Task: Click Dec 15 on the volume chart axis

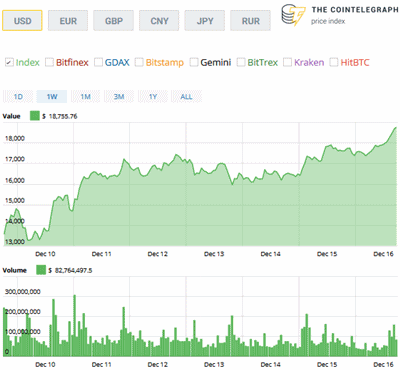Action: click(327, 365)
